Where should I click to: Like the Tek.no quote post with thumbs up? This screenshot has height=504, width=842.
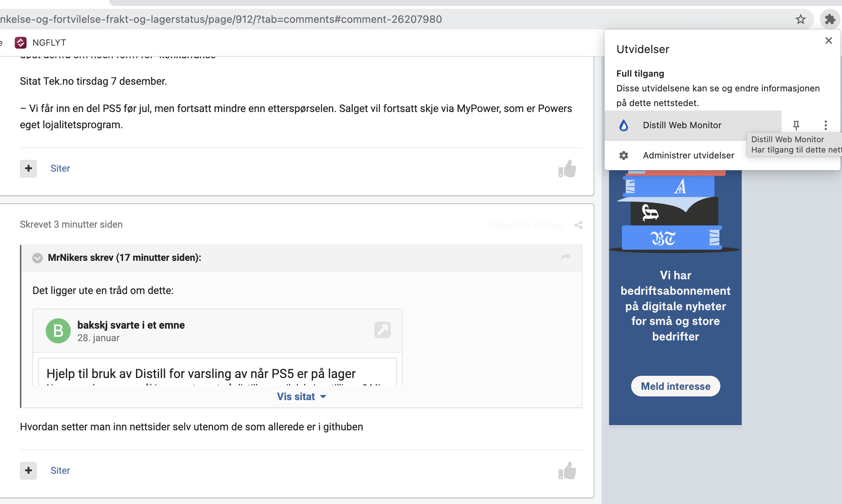[567, 169]
